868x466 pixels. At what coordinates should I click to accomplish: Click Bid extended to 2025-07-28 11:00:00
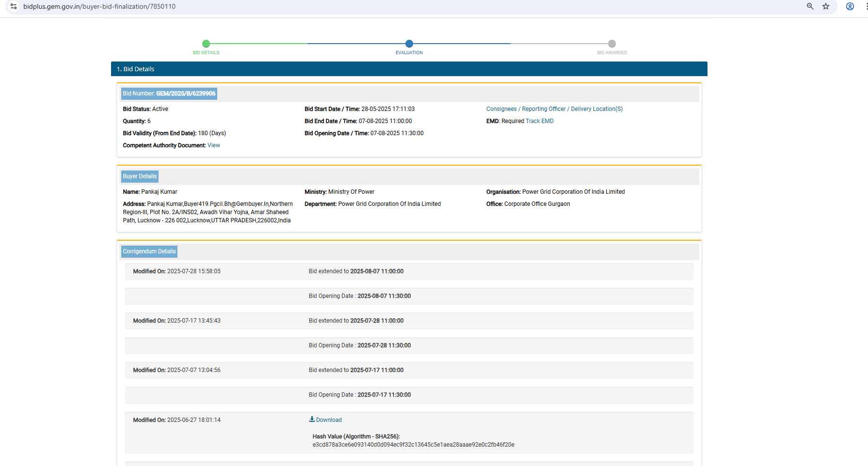click(356, 321)
